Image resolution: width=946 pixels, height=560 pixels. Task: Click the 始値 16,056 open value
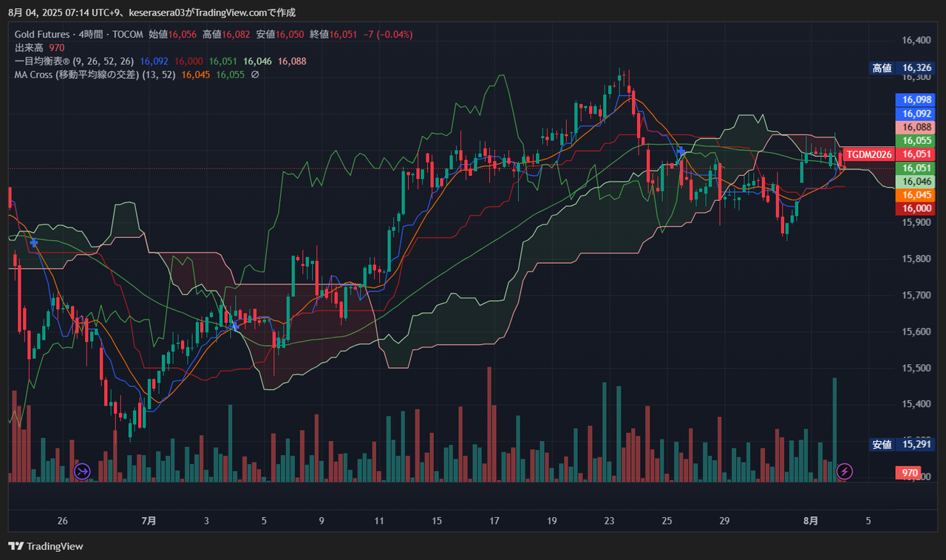[173, 35]
